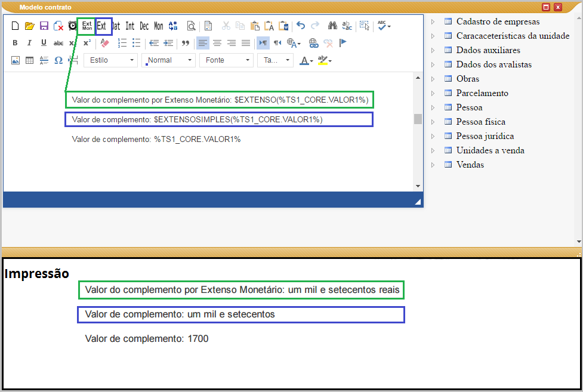Open the text color picker
Screen dimensions: 583x392
[306, 60]
